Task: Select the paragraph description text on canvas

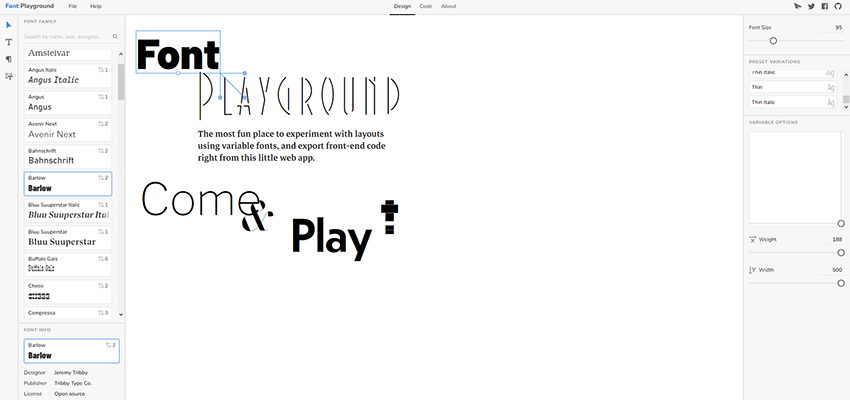Action: pyautogui.click(x=292, y=146)
